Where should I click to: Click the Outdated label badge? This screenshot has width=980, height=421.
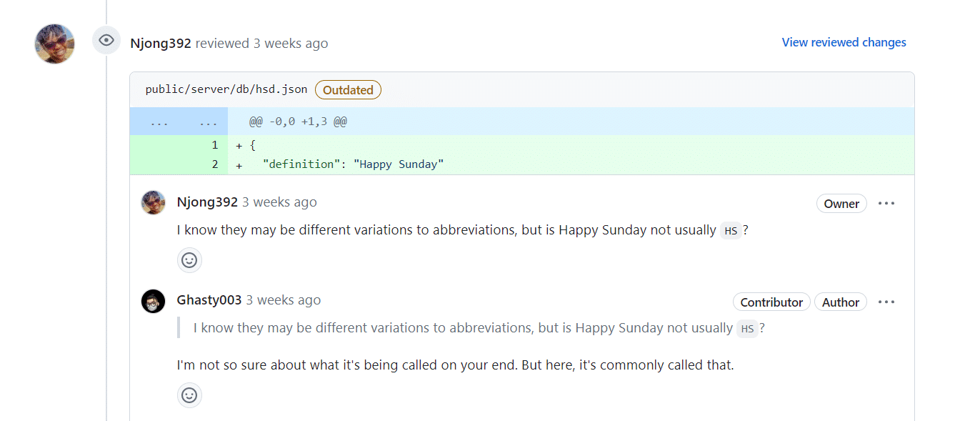pyautogui.click(x=348, y=90)
